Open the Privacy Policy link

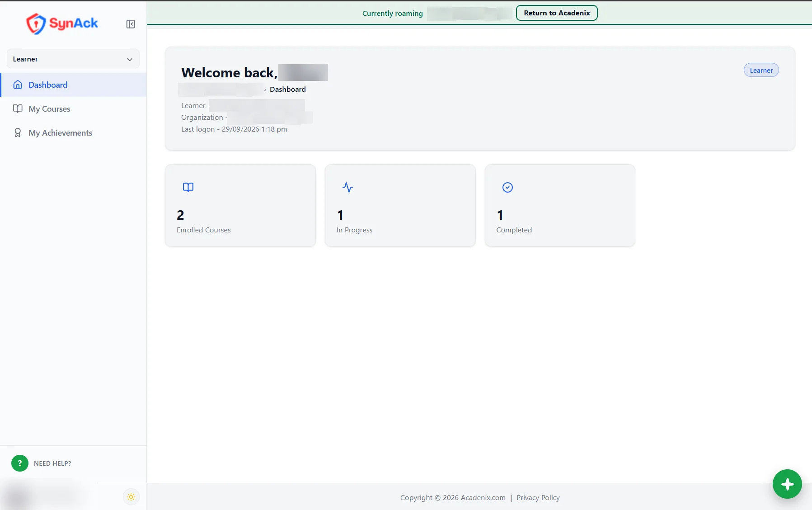coord(538,497)
